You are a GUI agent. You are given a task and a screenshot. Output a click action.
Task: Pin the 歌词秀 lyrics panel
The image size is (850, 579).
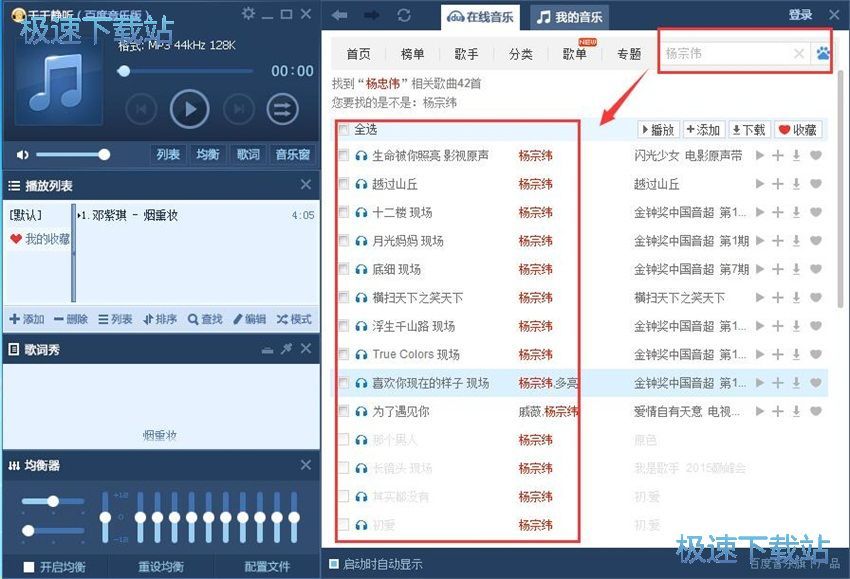tap(286, 349)
